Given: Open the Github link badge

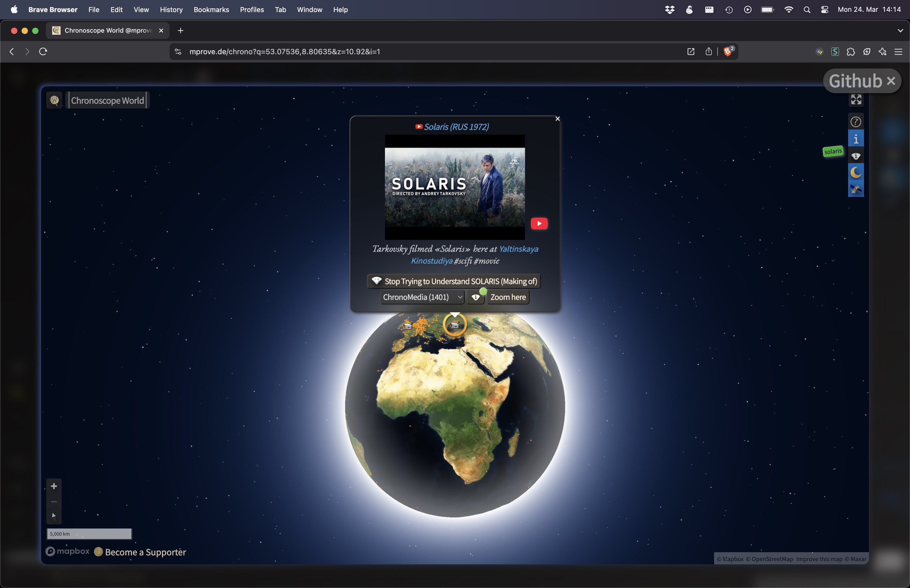Looking at the screenshot, I should coord(855,81).
